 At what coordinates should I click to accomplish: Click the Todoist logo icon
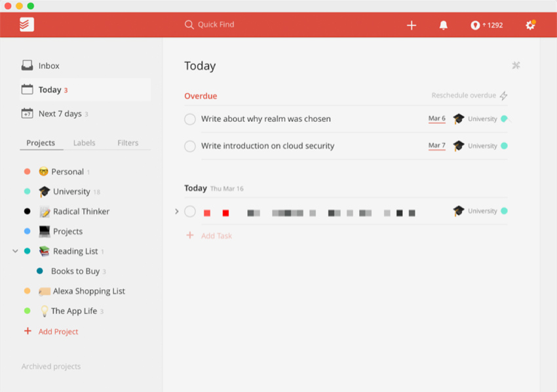tap(27, 24)
